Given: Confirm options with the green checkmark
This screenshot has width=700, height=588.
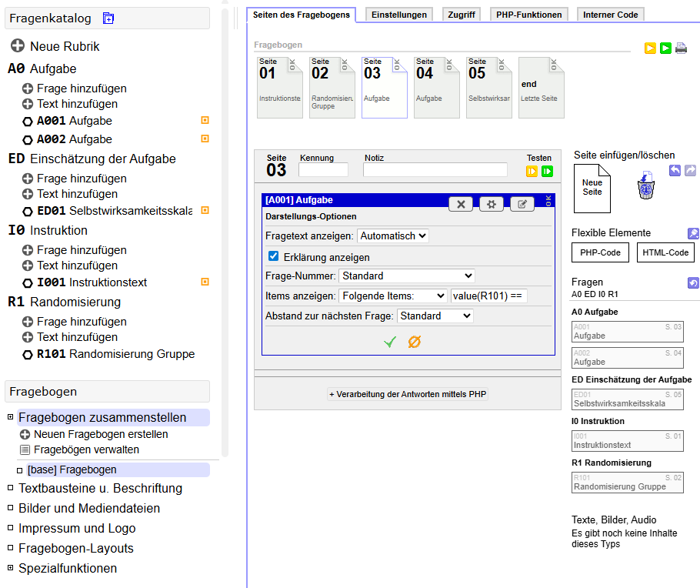Looking at the screenshot, I should [x=390, y=342].
